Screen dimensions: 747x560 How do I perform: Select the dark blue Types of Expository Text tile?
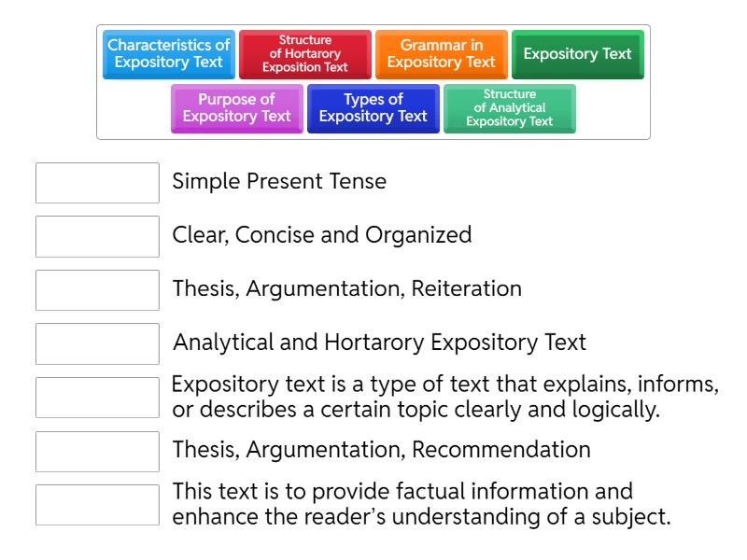pyautogui.click(x=373, y=108)
